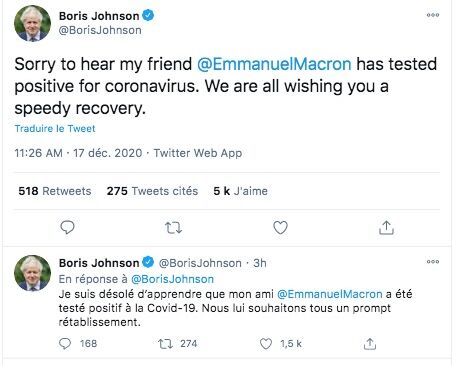Screen dimensions: 463x365
Task: Open the @EmmanuelMacron mention in the French reply
Action: (x=330, y=294)
